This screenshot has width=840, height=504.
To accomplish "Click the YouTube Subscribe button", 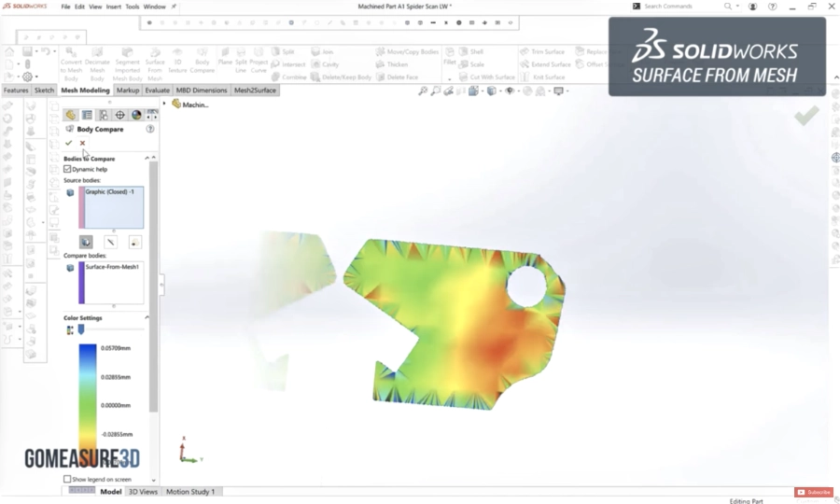I will pos(813,492).
